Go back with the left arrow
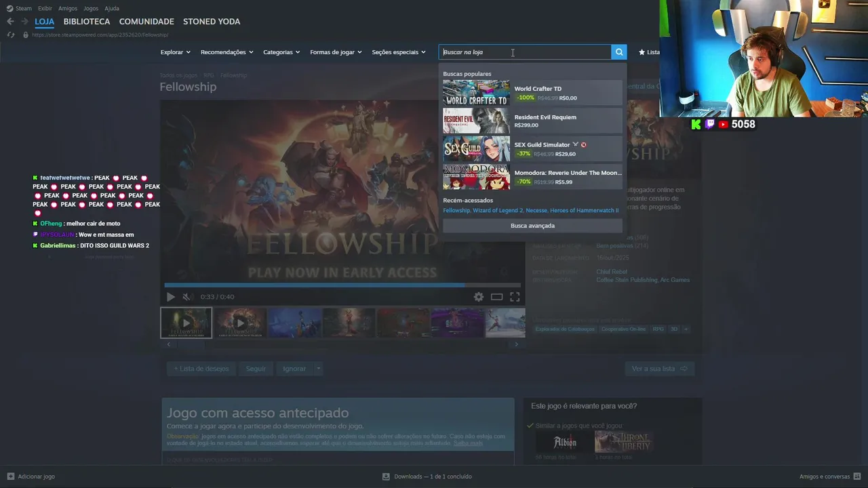The height and width of the screenshot is (488, 868). pos(10,22)
